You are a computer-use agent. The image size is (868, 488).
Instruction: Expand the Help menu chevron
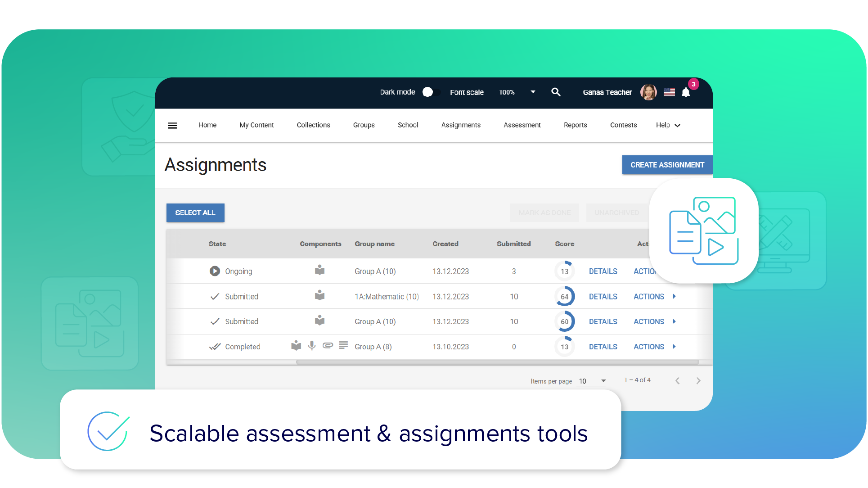[677, 126]
